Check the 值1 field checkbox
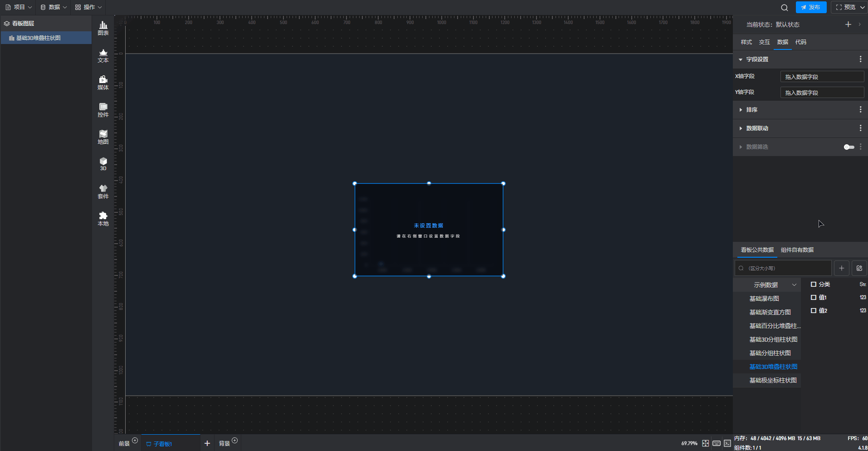868x451 pixels. pos(814,298)
